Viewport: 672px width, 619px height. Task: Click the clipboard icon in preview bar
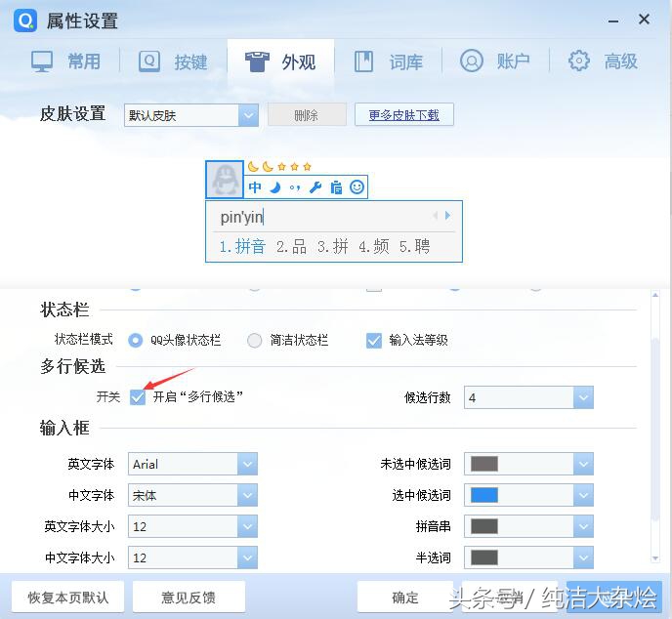click(336, 187)
